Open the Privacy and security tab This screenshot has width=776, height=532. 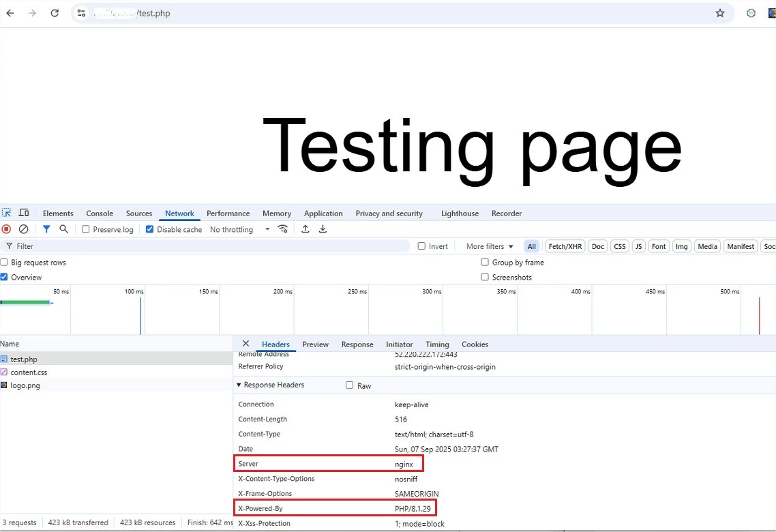click(389, 213)
